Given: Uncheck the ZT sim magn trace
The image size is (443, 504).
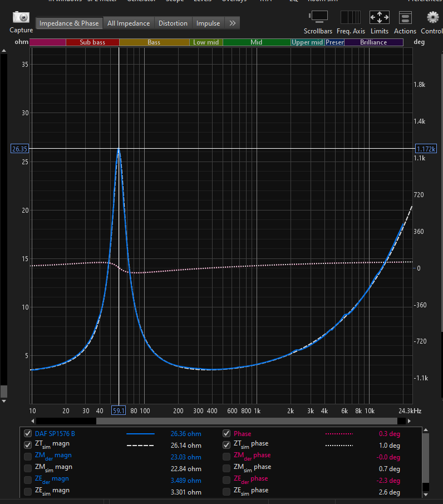Looking at the screenshot, I should [28, 445].
